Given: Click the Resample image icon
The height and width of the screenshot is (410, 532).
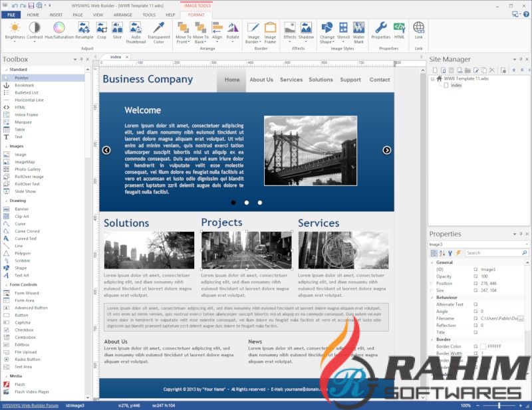Looking at the screenshot, I should 84,27.
